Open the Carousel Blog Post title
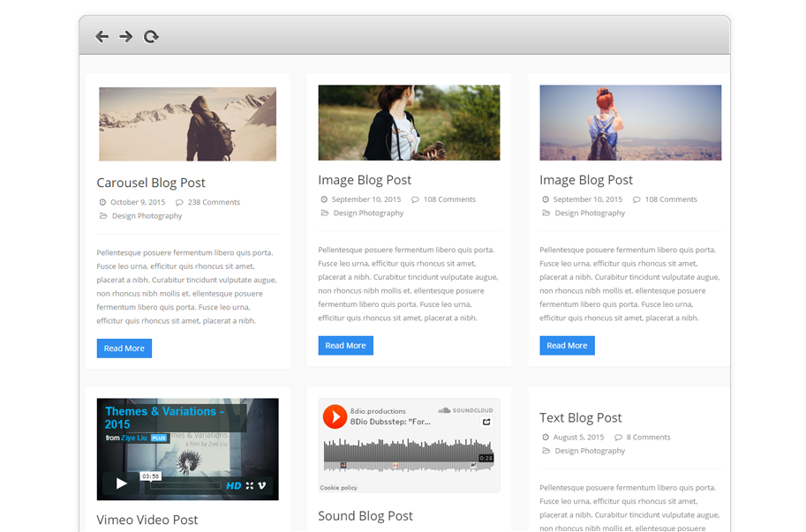The width and height of the screenshot is (806, 532). coord(151,183)
